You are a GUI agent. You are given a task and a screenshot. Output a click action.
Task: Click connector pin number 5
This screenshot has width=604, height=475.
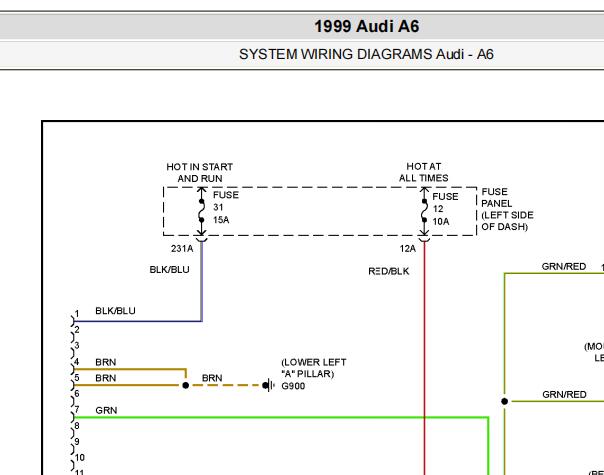pos(77,378)
